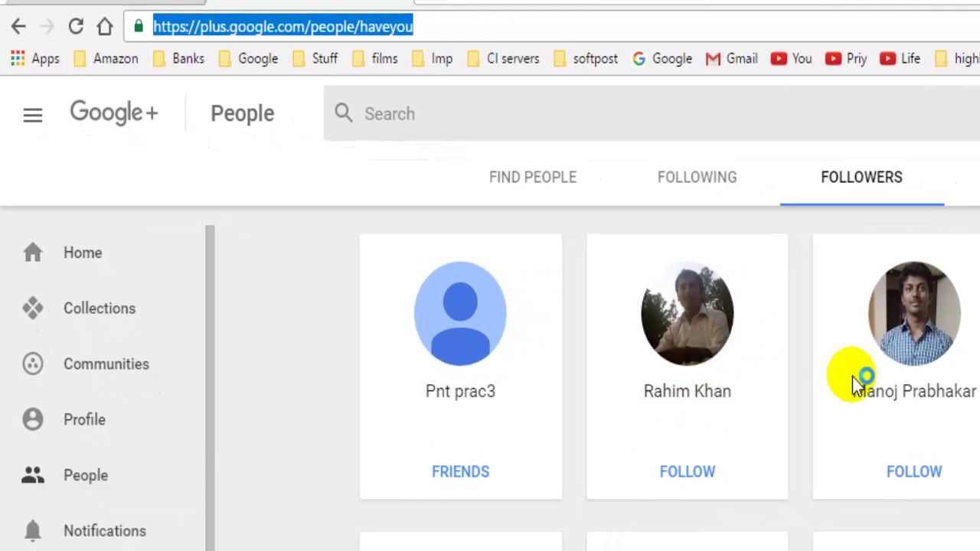Screen dimensions: 980x551
Task: Switch to the Find People tab
Action: 532,177
